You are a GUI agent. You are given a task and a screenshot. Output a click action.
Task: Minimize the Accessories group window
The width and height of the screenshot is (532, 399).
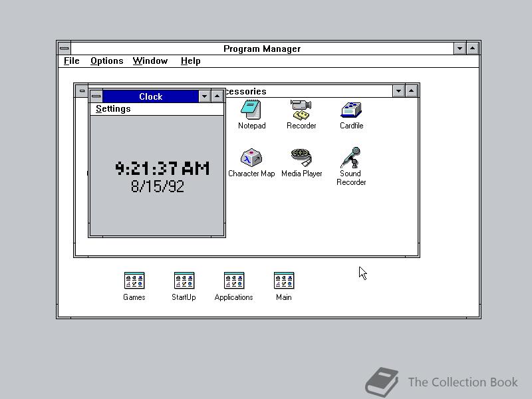point(398,91)
